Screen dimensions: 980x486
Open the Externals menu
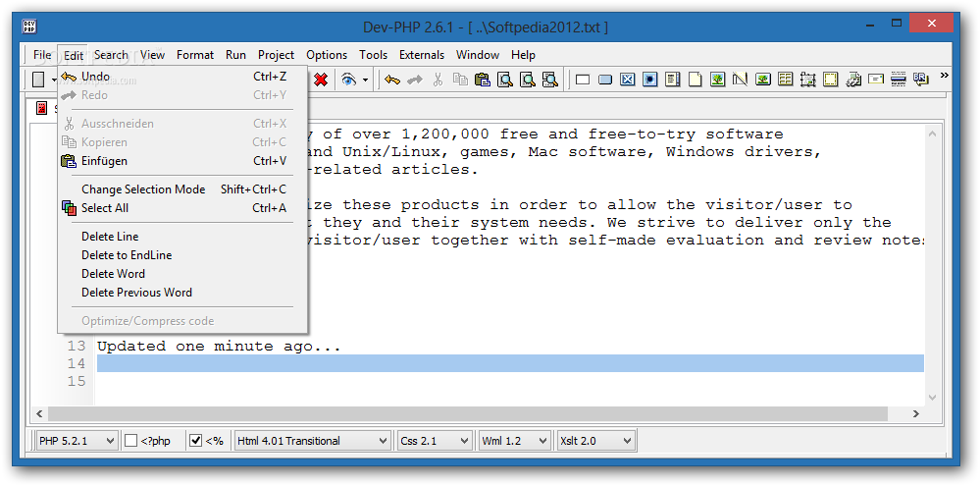(x=422, y=55)
